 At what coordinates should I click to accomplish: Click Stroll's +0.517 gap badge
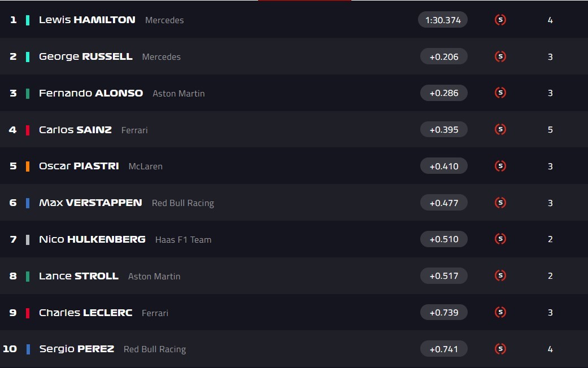pos(444,276)
